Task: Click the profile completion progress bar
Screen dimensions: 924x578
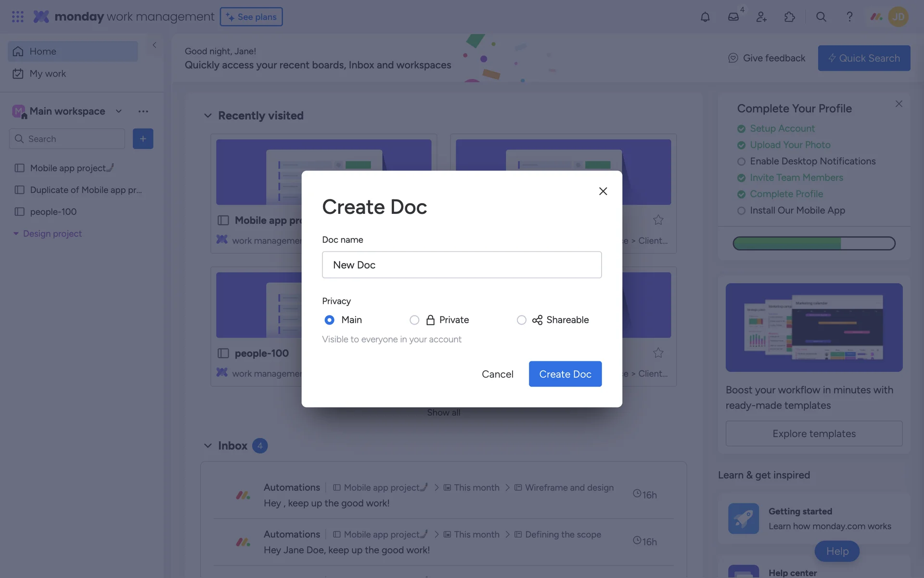Action: click(x=814, y=243)
